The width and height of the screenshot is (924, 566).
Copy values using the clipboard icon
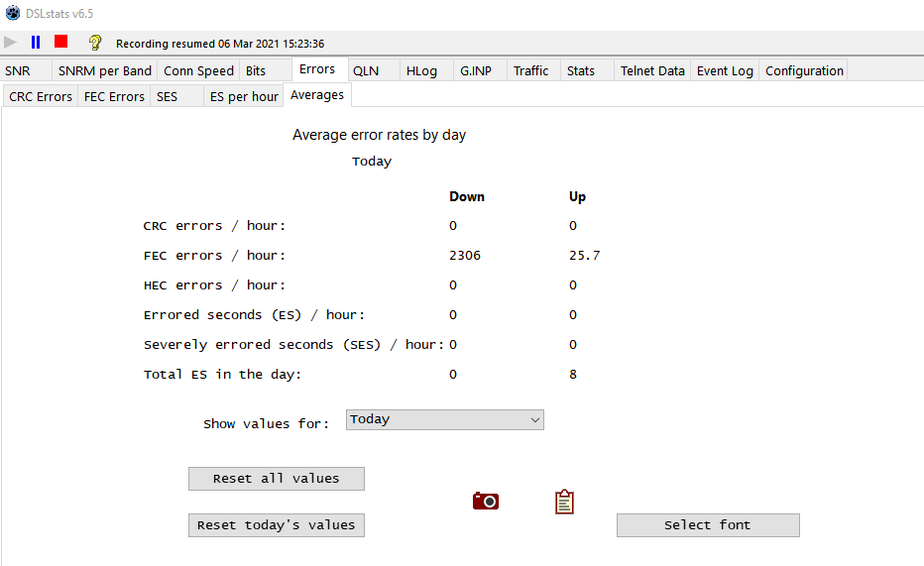click(564, 502)
